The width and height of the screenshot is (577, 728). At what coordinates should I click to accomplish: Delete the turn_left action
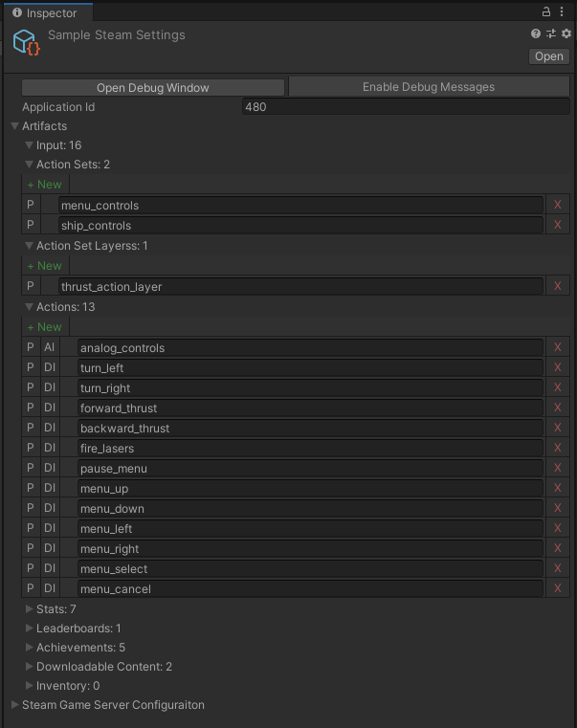pos(558,367)
